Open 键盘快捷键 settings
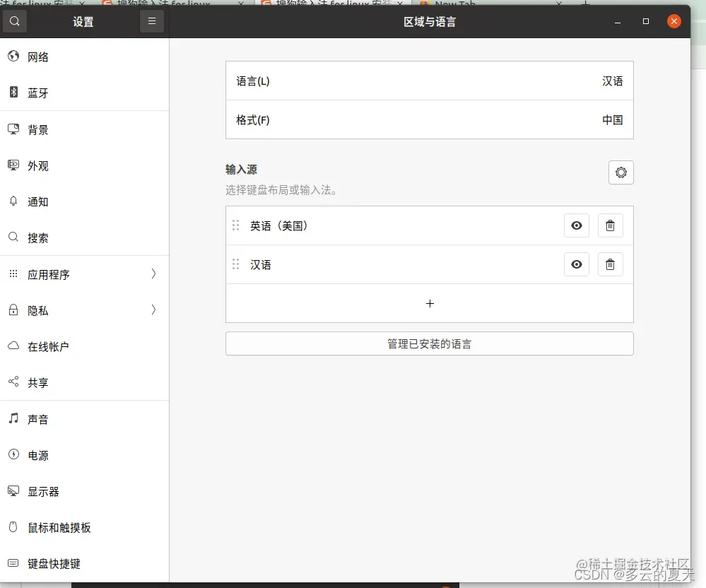Viewport: 706px width, 588px height. click(x=85, y=563)
